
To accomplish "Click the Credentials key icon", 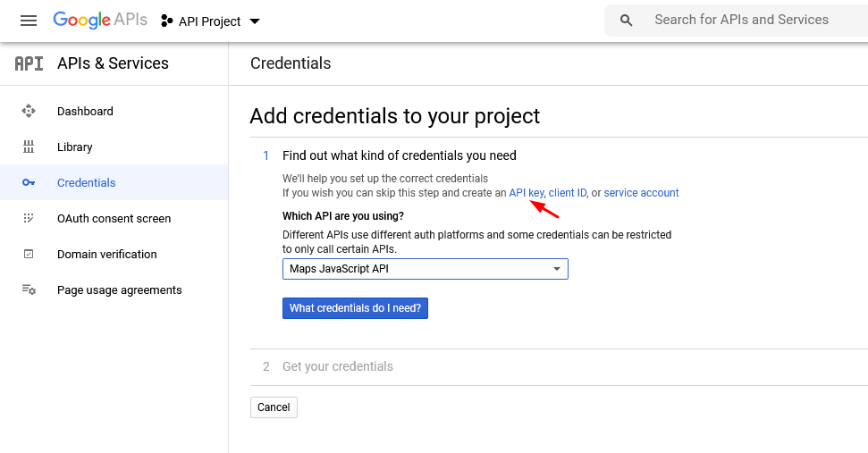I will [29, 183].
